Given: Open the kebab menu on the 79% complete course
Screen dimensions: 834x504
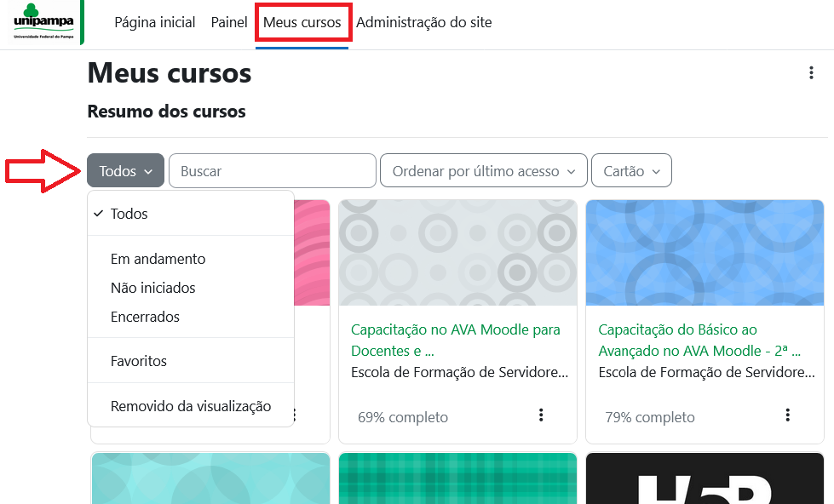Looking at the screenshot, I should [x=786, y=415].
